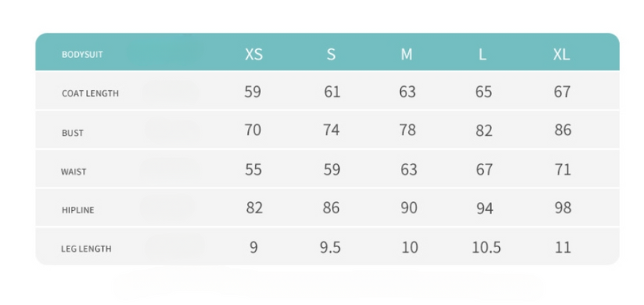
Task: Click bust value 74 for size S
Action: point(331,130)
